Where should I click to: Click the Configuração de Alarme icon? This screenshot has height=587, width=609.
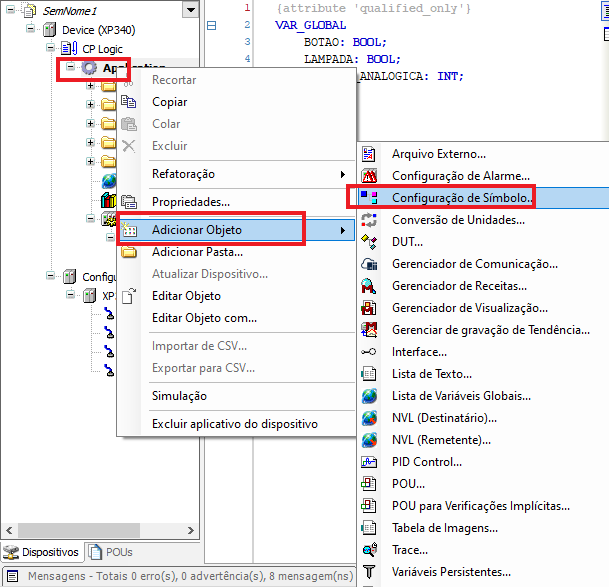[x=370, y=176]
